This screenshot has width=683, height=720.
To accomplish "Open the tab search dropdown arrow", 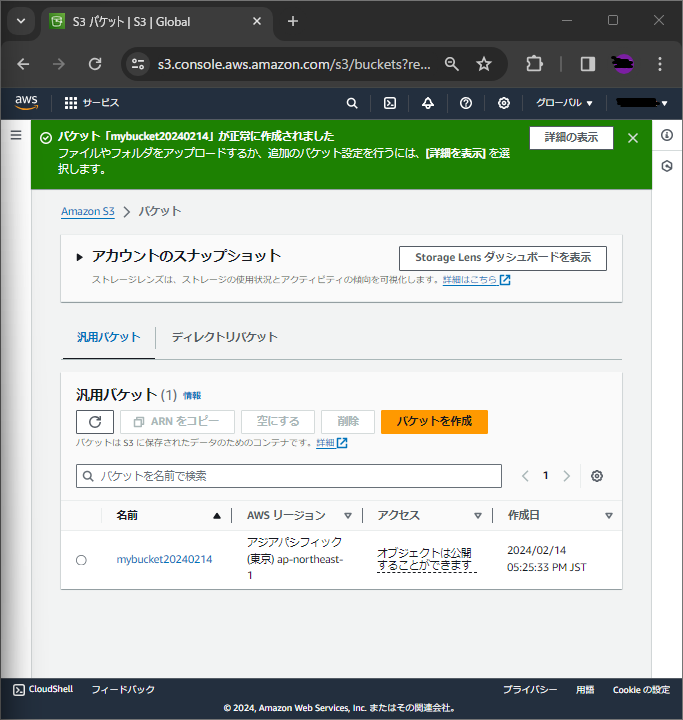I will click(21, 21).
